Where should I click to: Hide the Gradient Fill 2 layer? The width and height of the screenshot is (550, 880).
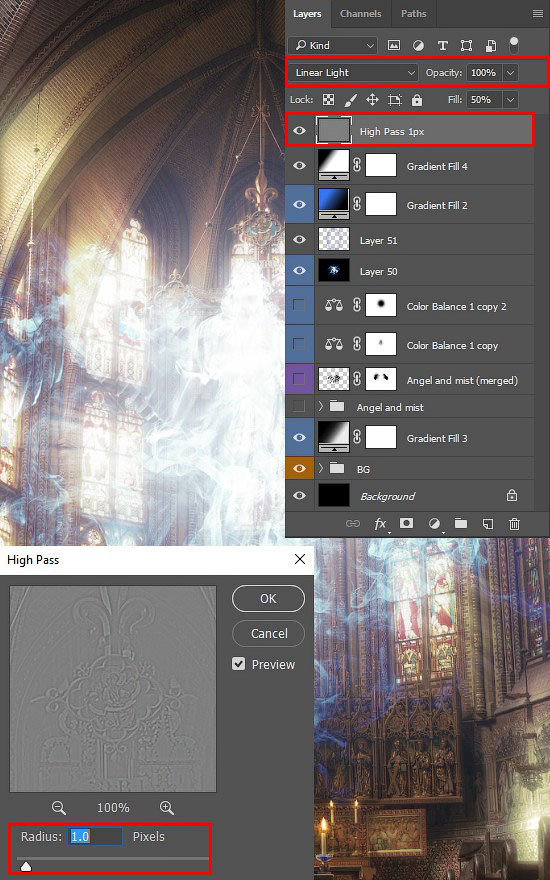300,204
